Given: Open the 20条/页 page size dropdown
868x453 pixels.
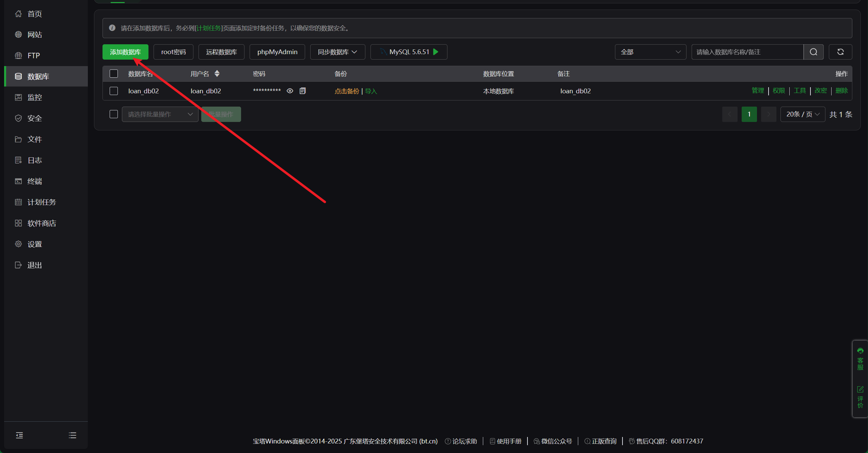Looking at the screenshot, I should click(802, 114).
